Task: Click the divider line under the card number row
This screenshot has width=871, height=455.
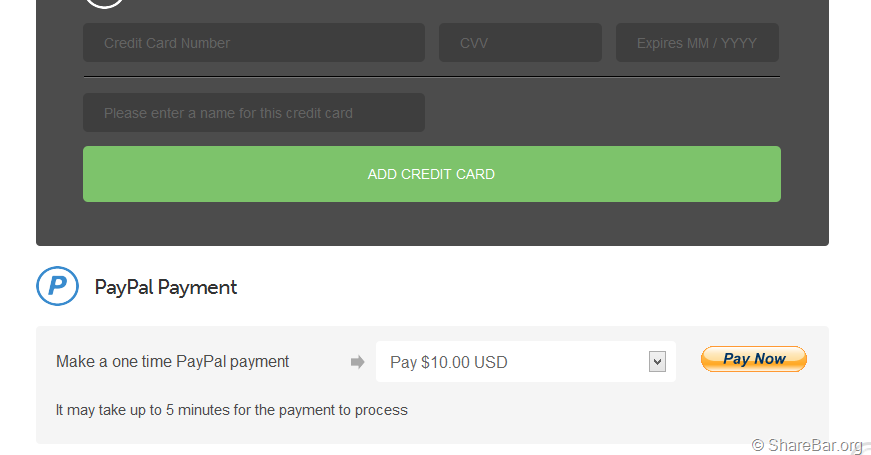Action: pos(431,77)
